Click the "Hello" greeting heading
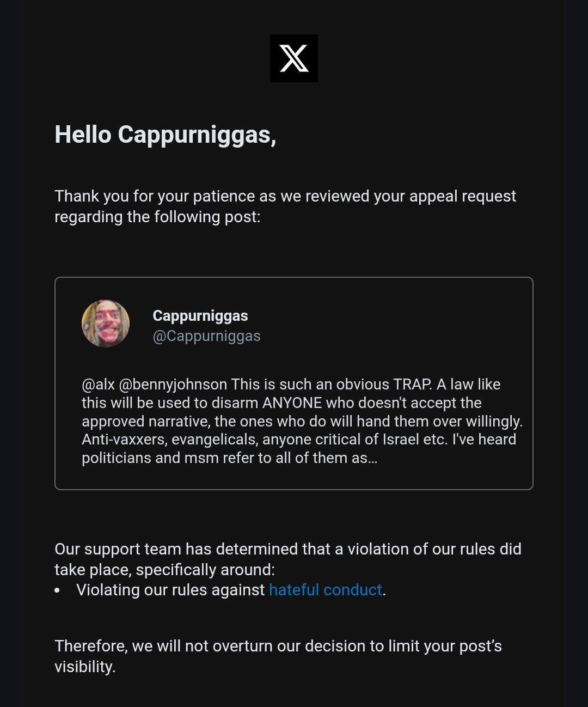 [165, 135]
